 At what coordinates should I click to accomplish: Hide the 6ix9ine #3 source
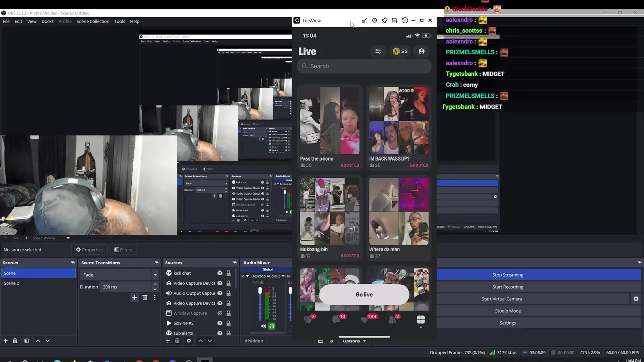[x=220, y=323]
